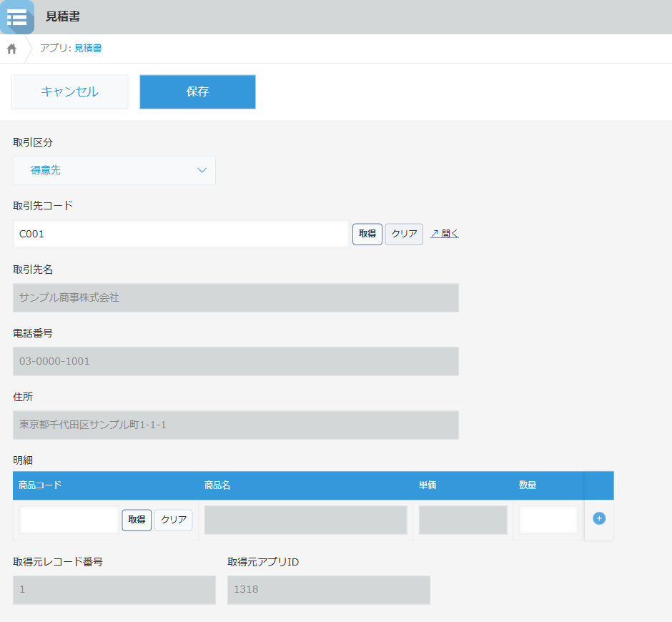Click the 取得元アプリID field showing 1318
This screenshot has width=672, height=622.
click(x=329, y=591)
